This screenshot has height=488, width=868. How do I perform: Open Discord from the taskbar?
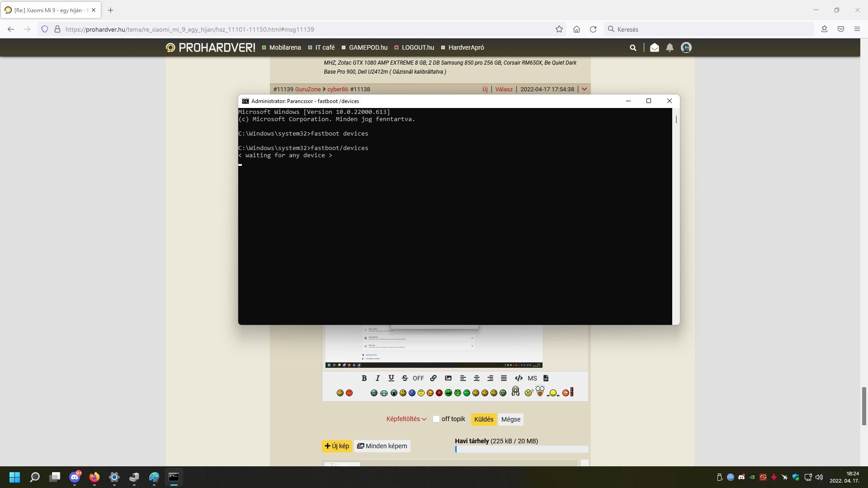coord(75,477)
